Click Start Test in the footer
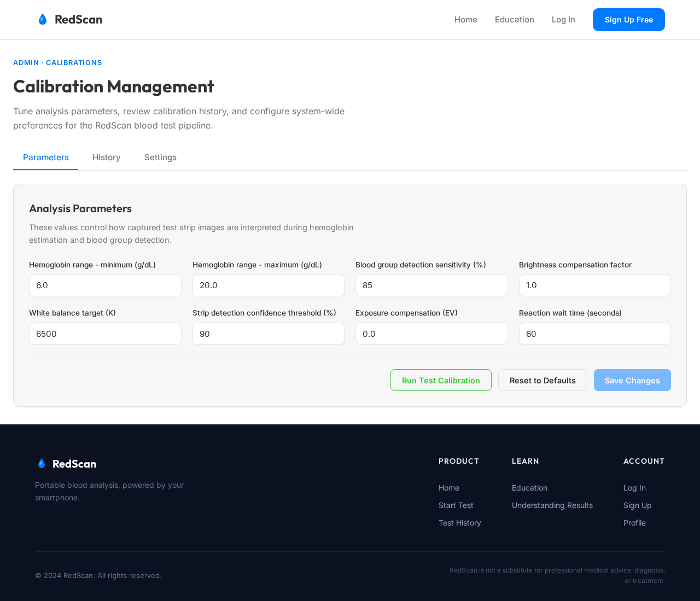The height and width of the screenshot is (601, 700). (x=456, y=505)
